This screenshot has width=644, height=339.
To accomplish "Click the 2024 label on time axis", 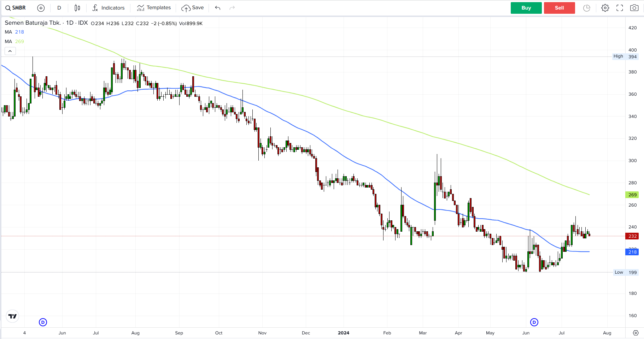I will [344, 333].
